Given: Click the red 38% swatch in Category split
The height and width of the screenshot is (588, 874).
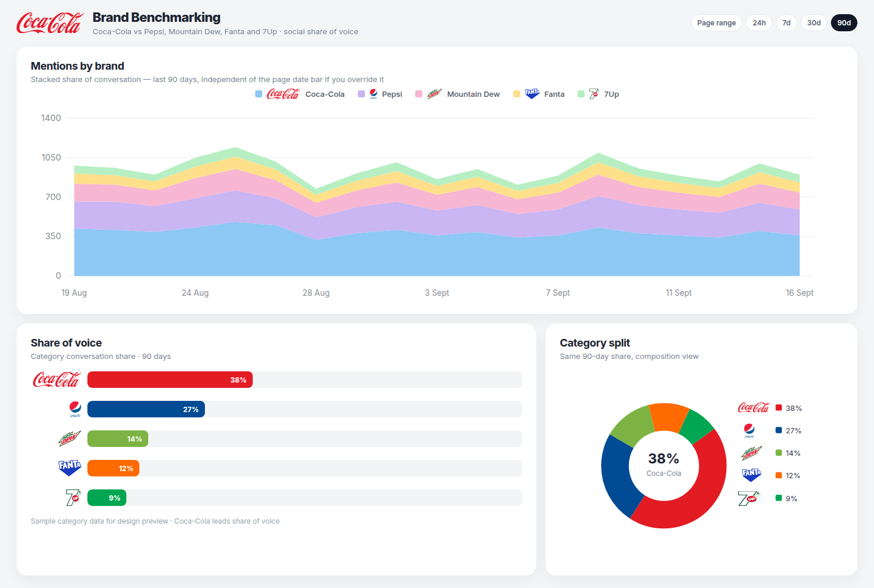Looking at the screenshot, I should pyautogui.click(x=779, y=408).
